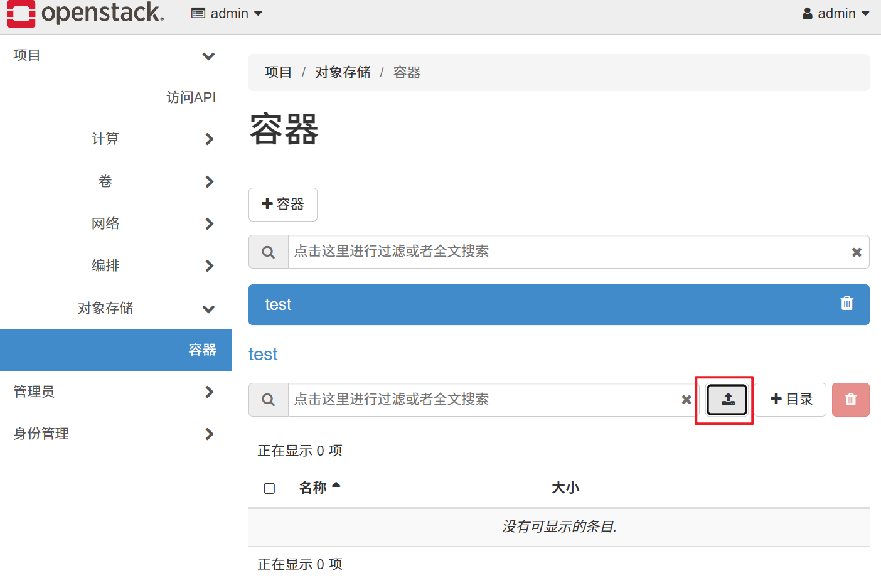Go to 项目 breadcrumb link
This screenshot has height=588, width=881.
click(278, 72)
